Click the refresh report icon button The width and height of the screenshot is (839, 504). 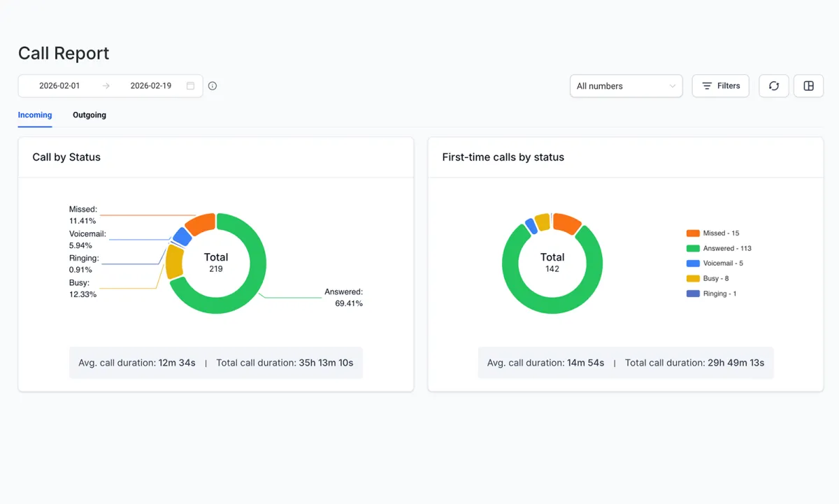coord(774,86)
